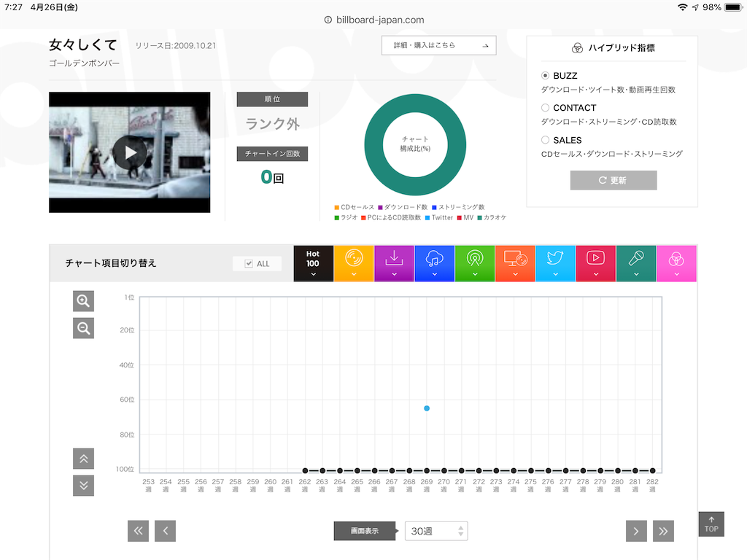Click the ハイブリッド指標 panel heading icon
Screen dimensions: 747x560
pos(577,47)
